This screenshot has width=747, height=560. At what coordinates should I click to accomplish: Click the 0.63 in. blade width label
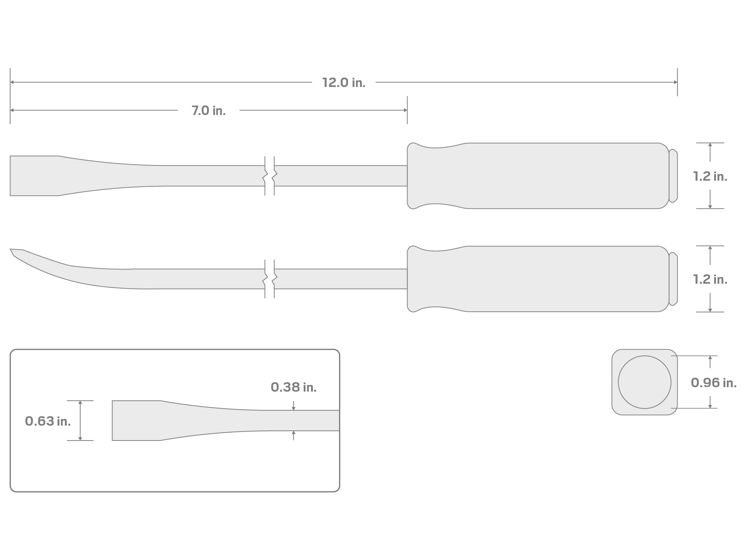(x=48, y=421)
